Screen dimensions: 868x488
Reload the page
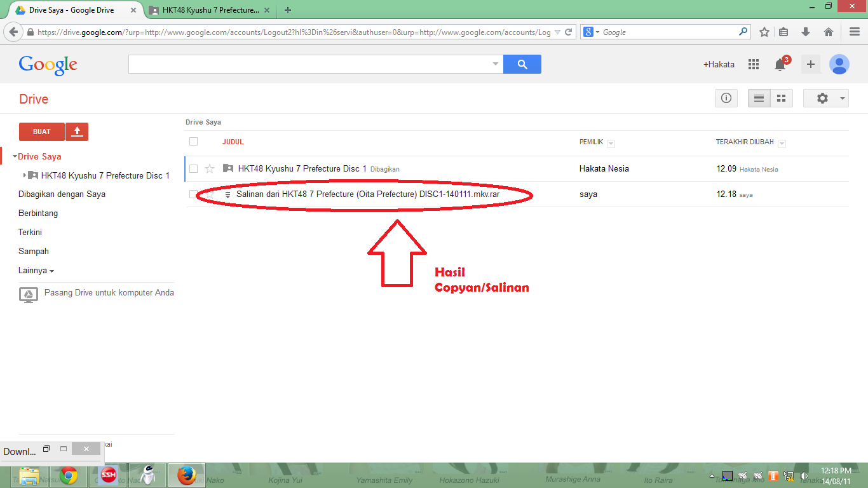point(569,32)
